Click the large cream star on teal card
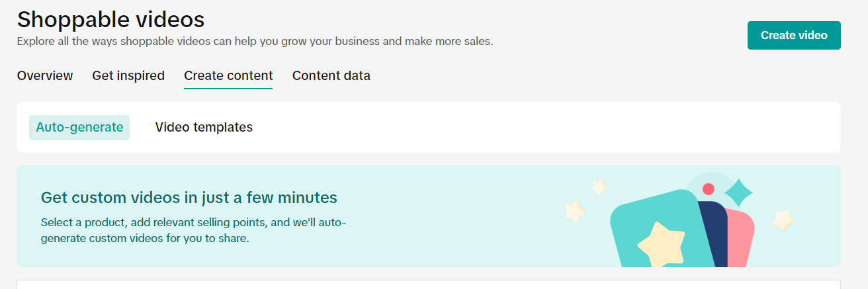This screenshot has width=868, height=289. [x=661, y=243]
